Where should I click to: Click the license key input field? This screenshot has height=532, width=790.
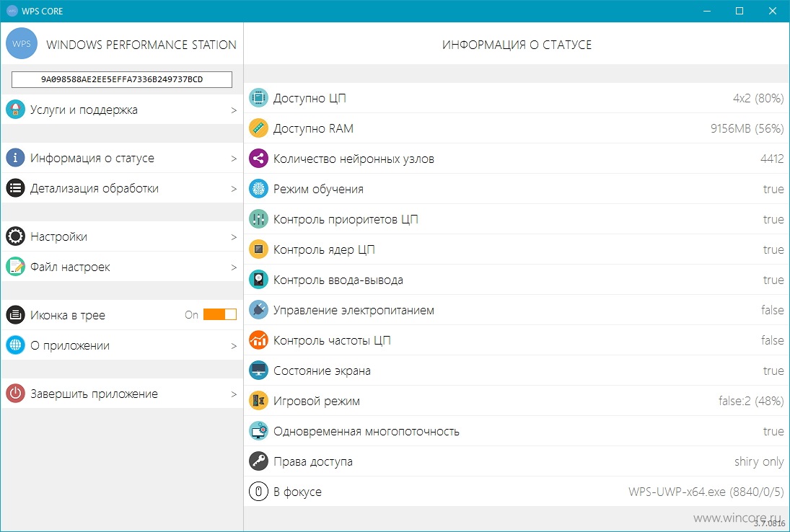click(x=122, y=79)
